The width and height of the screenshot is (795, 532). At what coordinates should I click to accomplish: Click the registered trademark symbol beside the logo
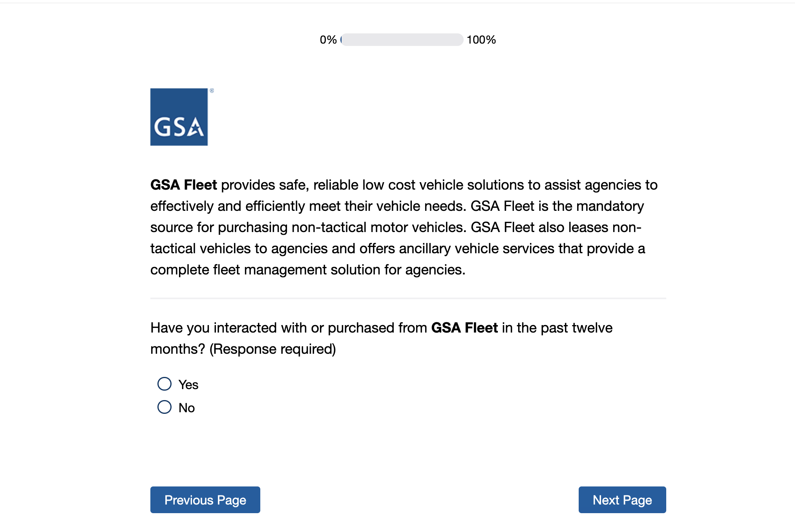coord(212,91)
